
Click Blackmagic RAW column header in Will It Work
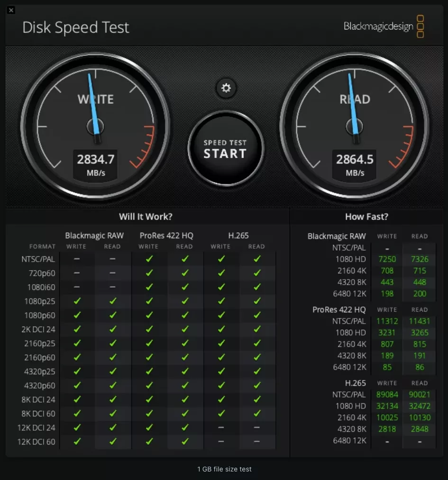click(x=94, y=235)
